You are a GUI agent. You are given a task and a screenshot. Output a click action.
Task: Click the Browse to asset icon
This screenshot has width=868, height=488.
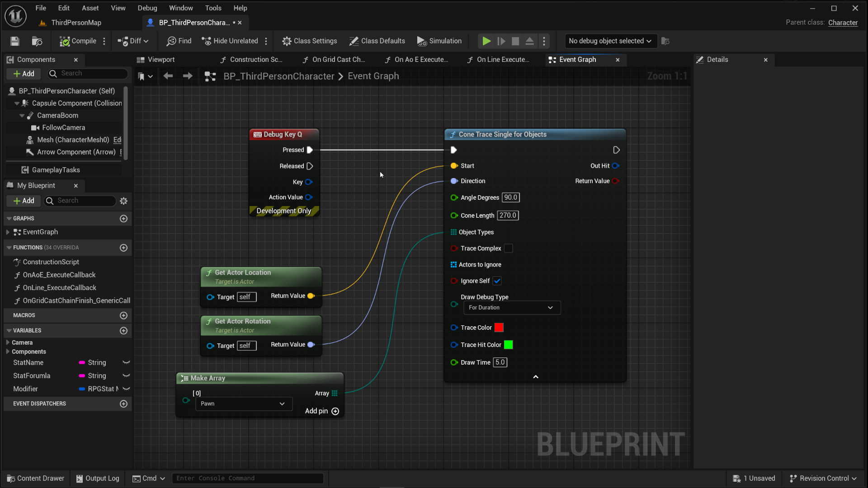[37, 41]
